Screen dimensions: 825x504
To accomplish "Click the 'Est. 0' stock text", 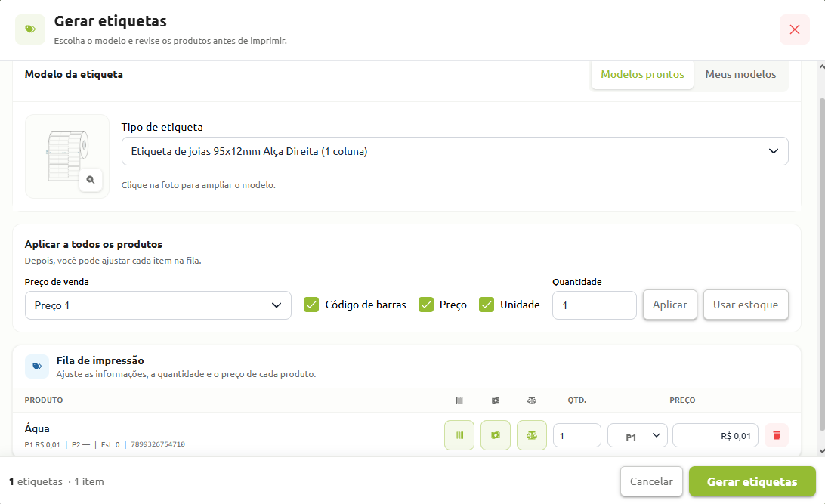I will tap(110, 444).
